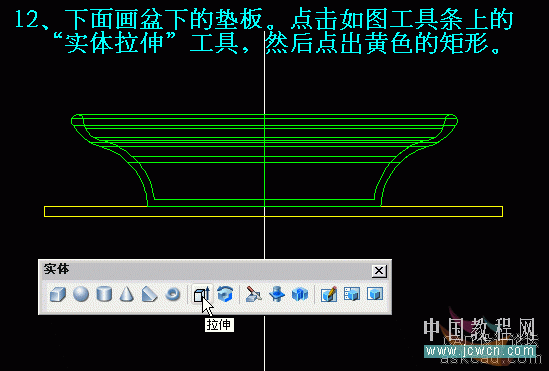Select the Cone solid tool

click(127, 294)
